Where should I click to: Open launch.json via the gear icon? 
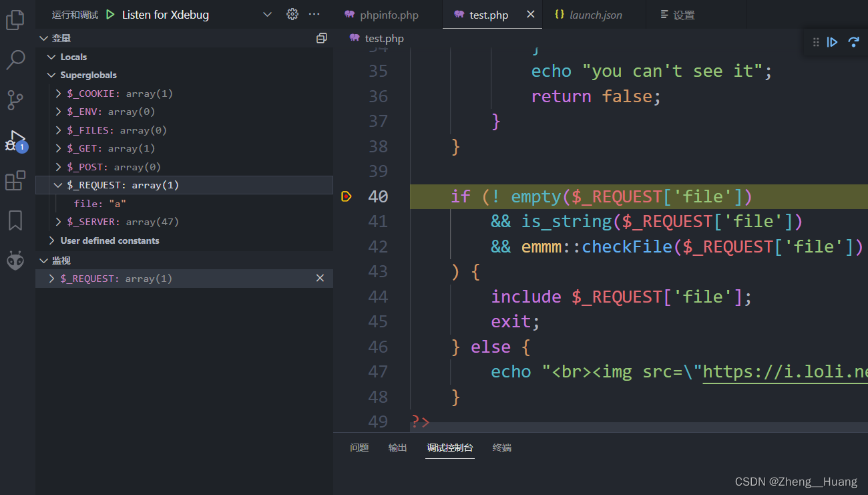[x=292, y=14]
